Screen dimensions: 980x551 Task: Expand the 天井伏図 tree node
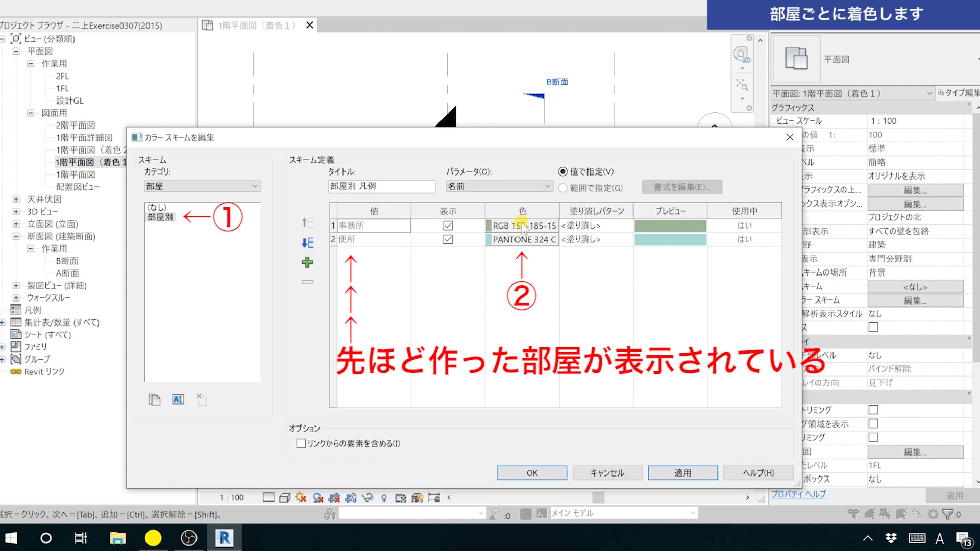coord(16,199)
